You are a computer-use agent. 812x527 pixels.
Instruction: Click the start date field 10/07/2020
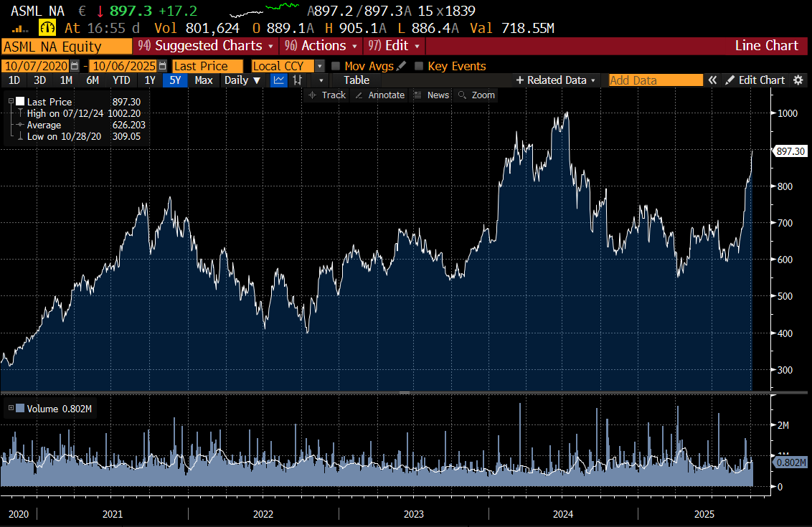pos(37,66)
